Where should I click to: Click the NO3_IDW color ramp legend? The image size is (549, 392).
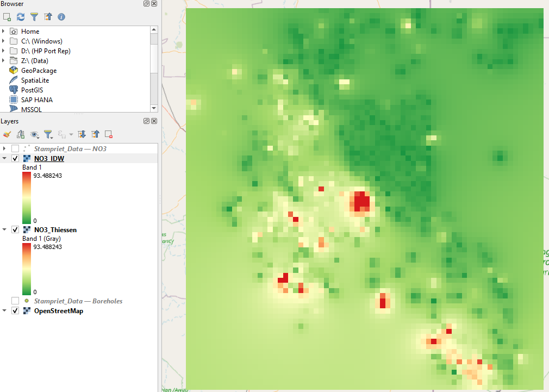[27, 197]
